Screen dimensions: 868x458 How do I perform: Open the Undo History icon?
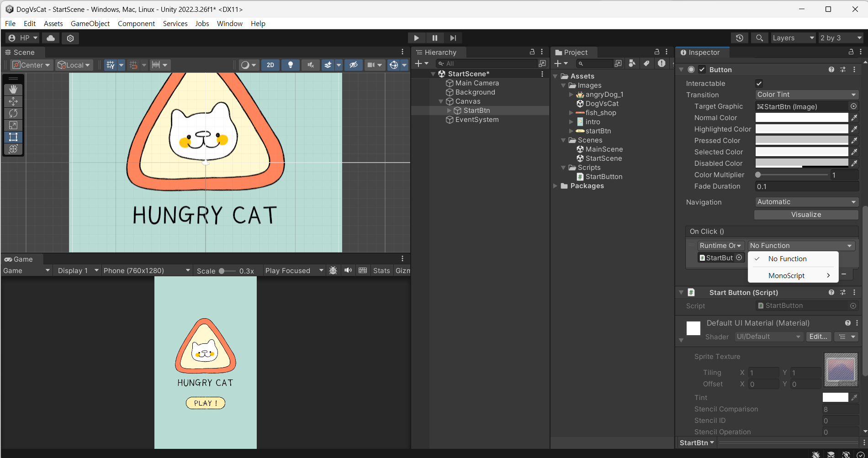tap(740, 38)
